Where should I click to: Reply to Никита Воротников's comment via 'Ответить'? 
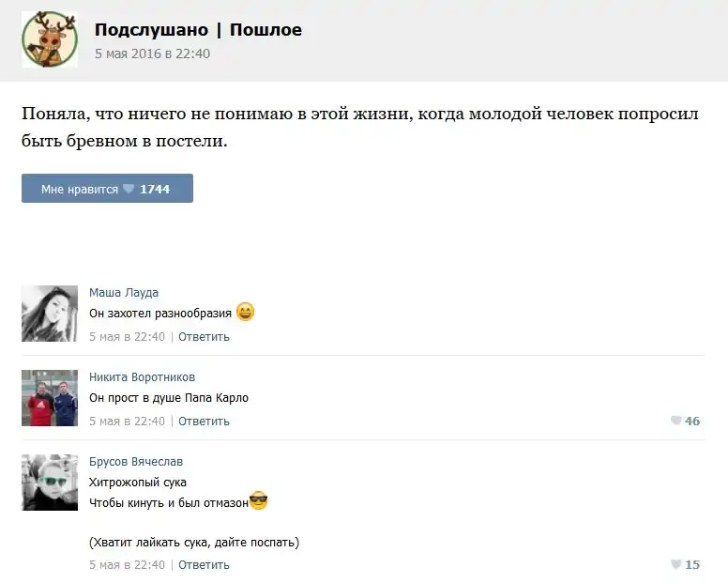click(x=204, y=422)
